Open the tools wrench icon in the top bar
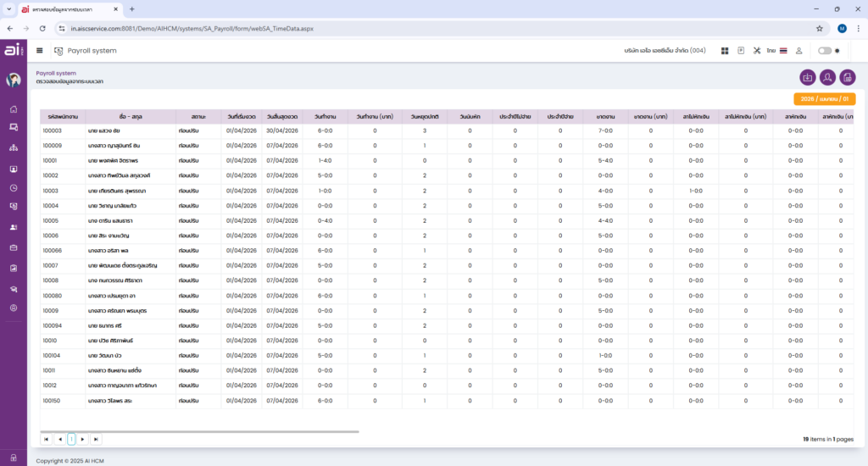The width and height of the screenshot is (868, 466). [x=757, y=51]
